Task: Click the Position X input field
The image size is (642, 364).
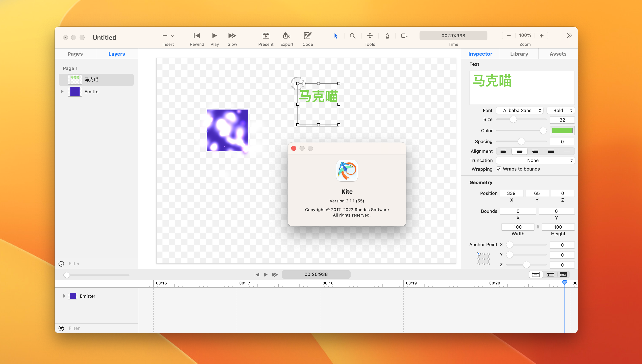Action: [511, 193]
